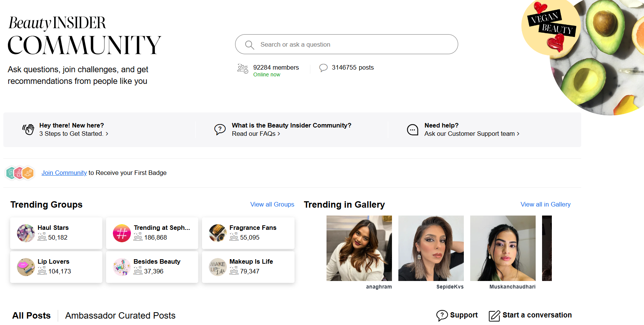
Task: Click the 3146755 posts count
Action: point(353,68)
